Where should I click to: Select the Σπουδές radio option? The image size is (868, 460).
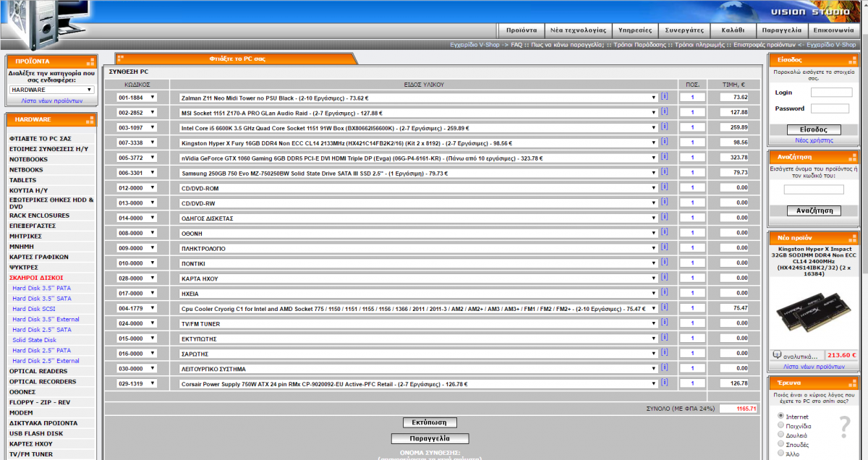coord(780,444)
